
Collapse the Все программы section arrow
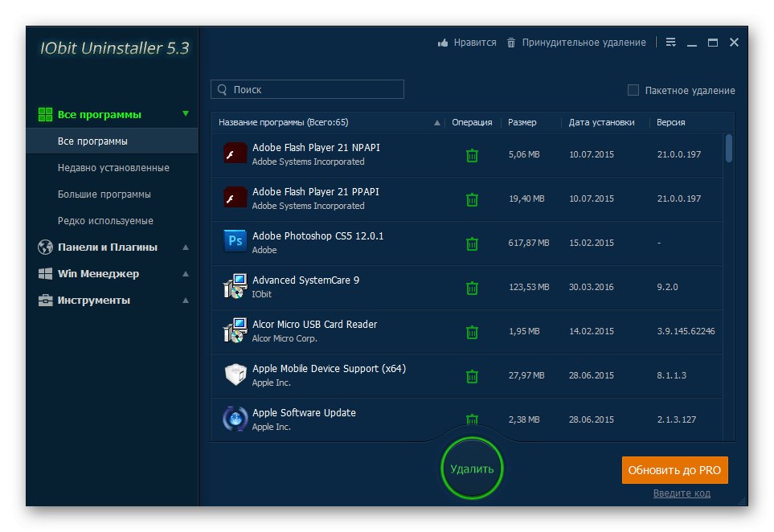click(x=186, y=113)
